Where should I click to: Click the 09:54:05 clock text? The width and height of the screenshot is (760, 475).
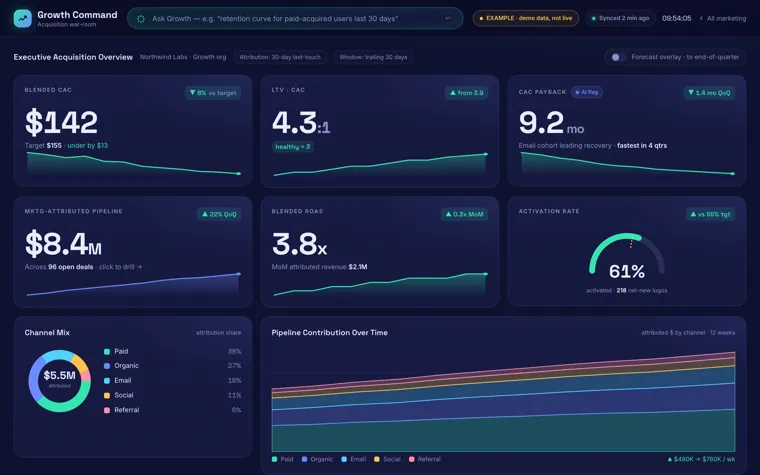pyautogui.click(x=676, y=18)
